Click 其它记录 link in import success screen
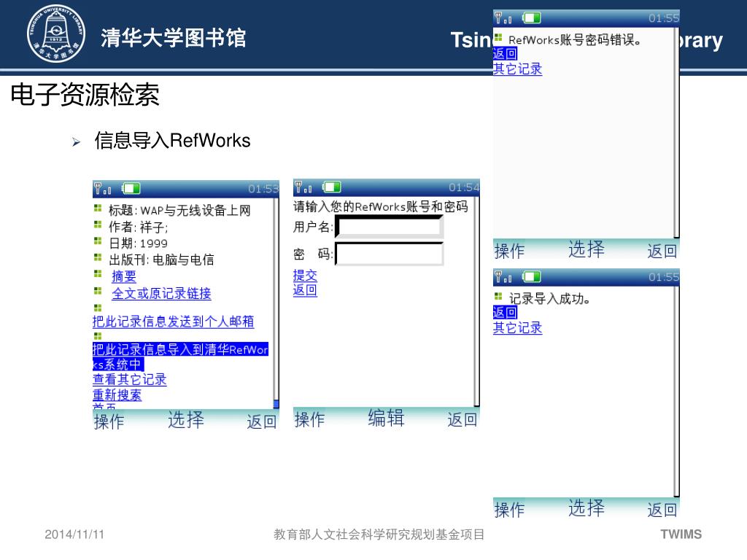Image resolution: width=747 pixels, height=560 pixels. coord(518,327)
